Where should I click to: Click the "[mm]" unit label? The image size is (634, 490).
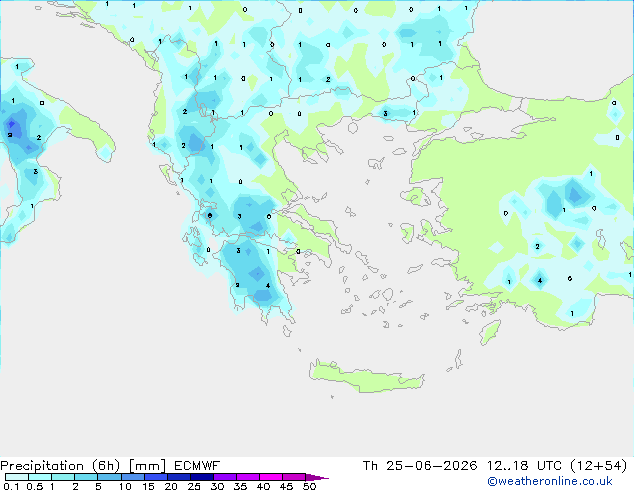click(x=147, y=466)
